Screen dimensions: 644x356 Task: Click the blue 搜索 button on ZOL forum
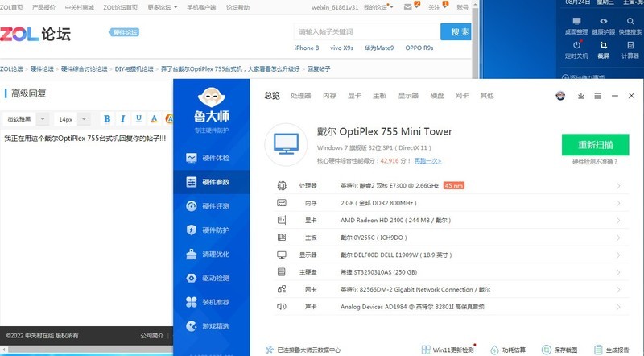(456, 31)
